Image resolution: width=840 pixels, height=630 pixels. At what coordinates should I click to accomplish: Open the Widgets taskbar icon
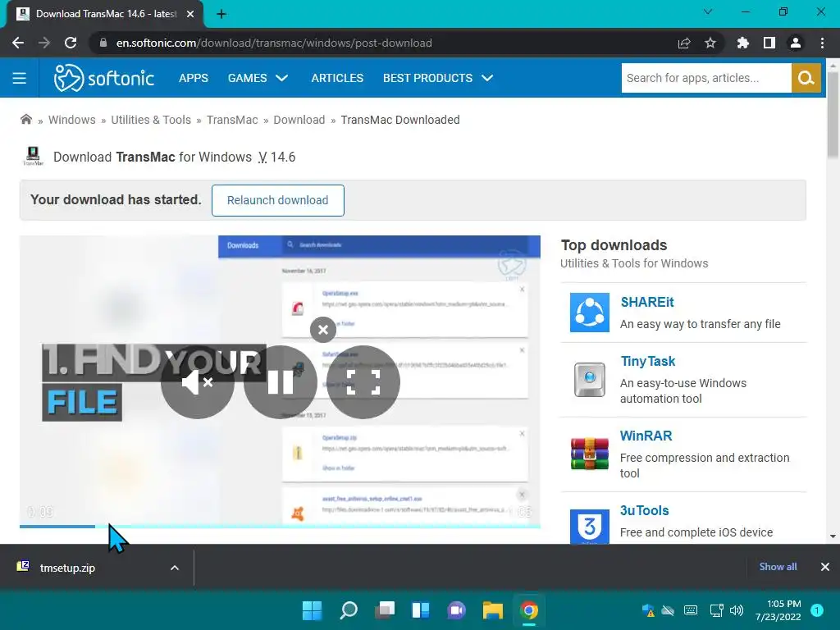click(420, 610)
